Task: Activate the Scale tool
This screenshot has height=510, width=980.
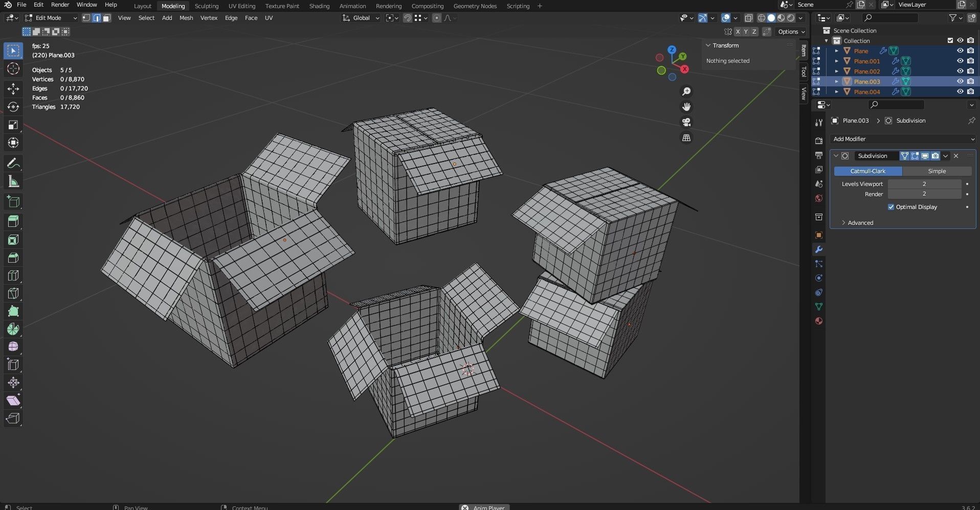Action: pyautogui.click(x=13, y=125)
